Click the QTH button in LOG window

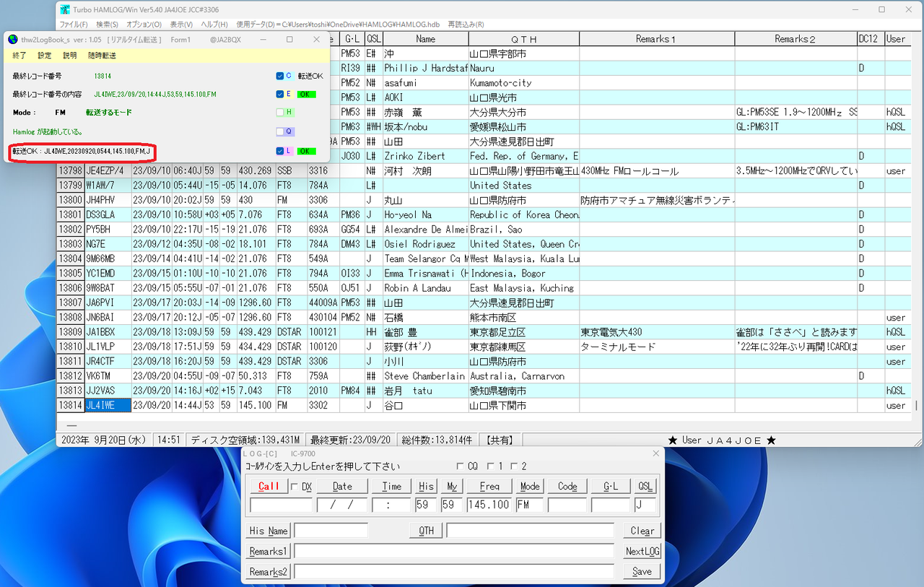427,531
